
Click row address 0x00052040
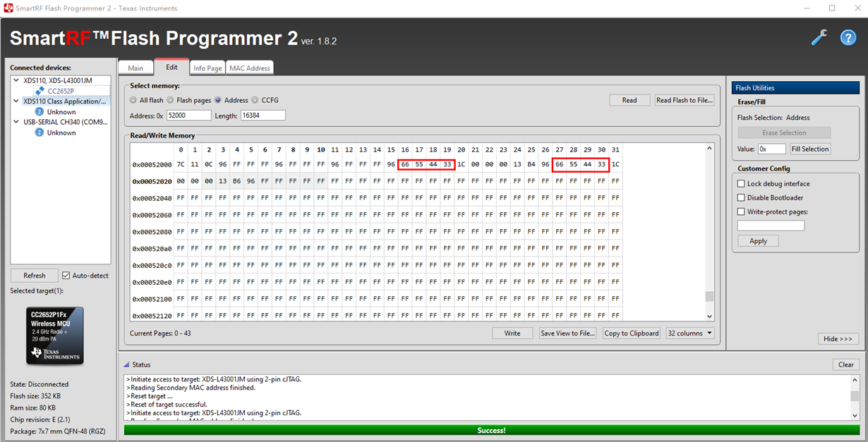152,198
